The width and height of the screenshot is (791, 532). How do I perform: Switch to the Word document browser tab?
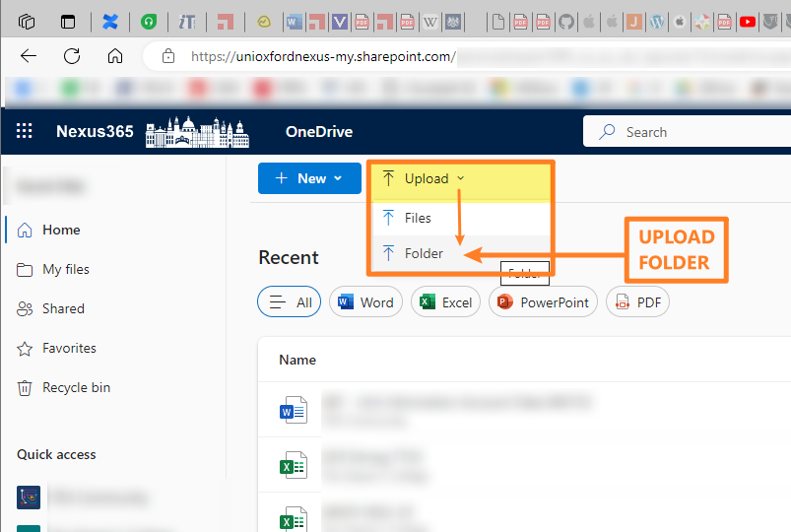[295, 22]
